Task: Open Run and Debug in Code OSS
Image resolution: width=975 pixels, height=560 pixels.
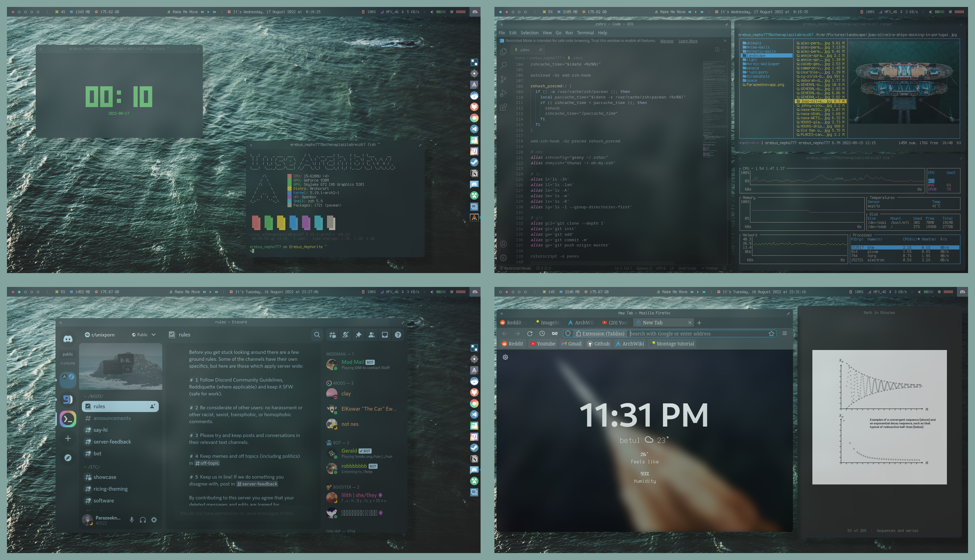Action: click(x=503, y=93)
